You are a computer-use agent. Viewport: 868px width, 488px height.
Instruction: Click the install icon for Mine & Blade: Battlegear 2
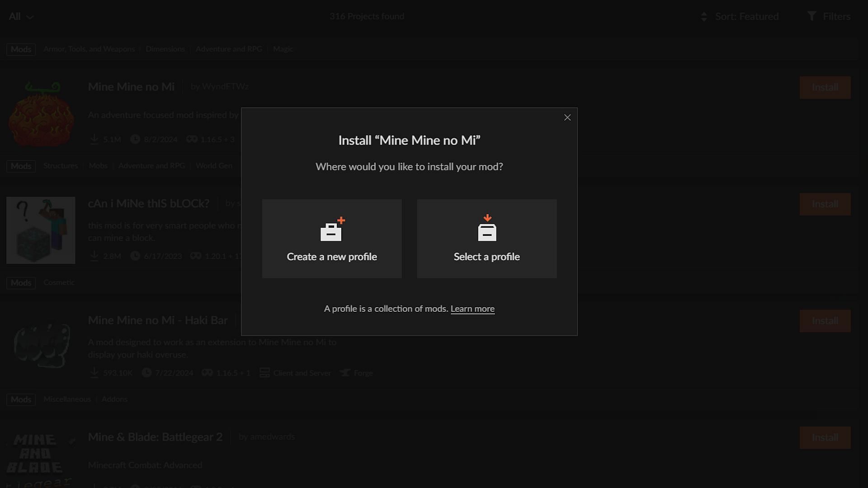(825, 437)
